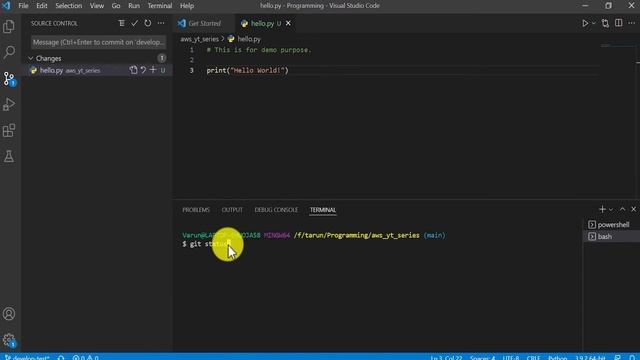The height and width of the screenshot is (360, 640).
Task: Open the Go menu
Action: (116, 6)
